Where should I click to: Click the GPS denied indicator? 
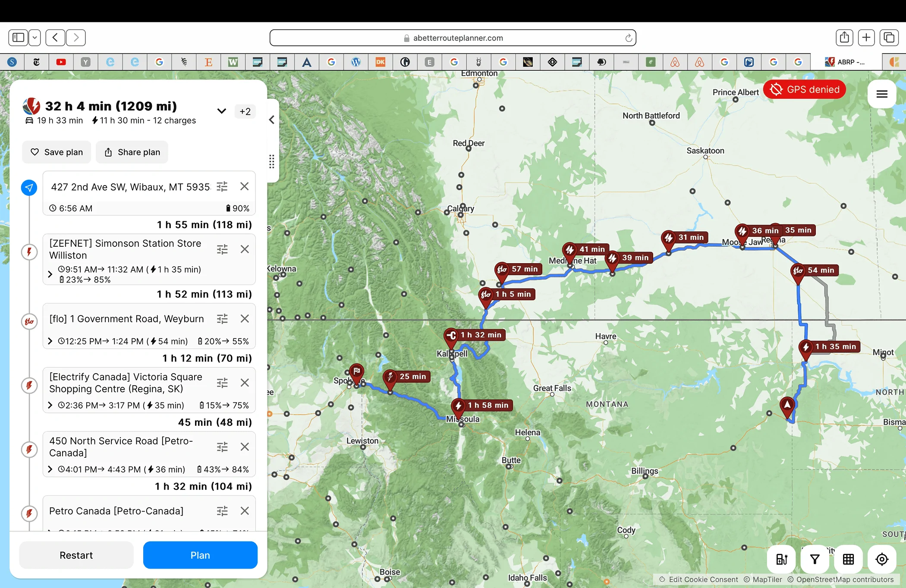(x=805, y=90)
